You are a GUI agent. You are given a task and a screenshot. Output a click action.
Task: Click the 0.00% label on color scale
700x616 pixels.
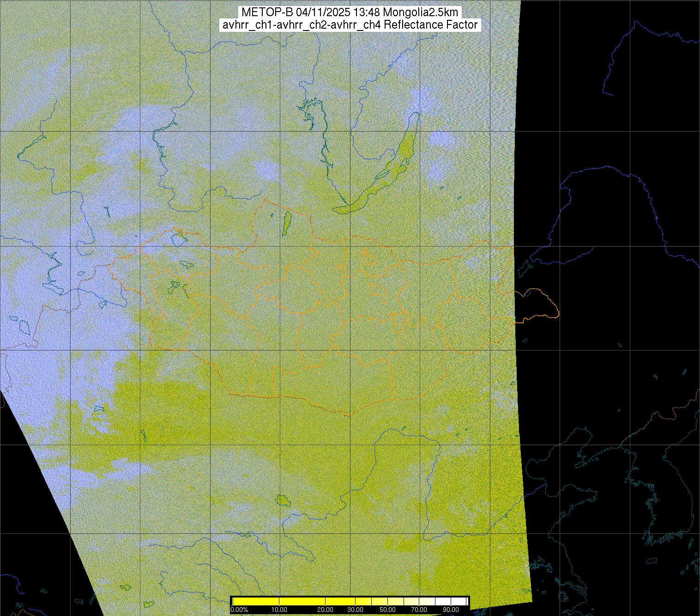[239, 610]
